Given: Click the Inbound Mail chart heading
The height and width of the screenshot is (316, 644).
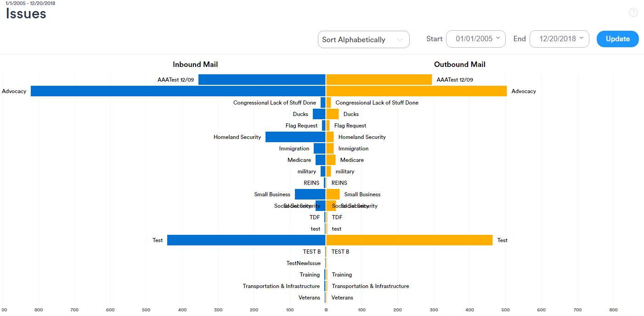Looking at the screenshot, I should click(195, 65).
